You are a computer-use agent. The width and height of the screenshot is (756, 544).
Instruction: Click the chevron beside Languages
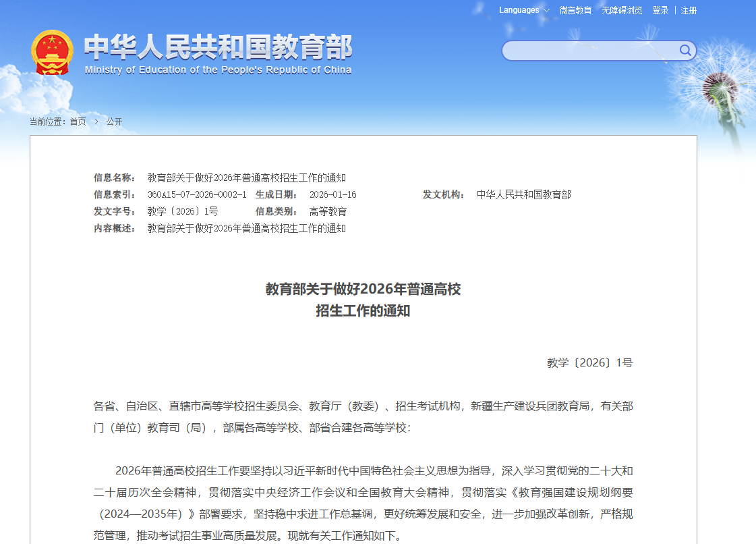click(546, 11)
